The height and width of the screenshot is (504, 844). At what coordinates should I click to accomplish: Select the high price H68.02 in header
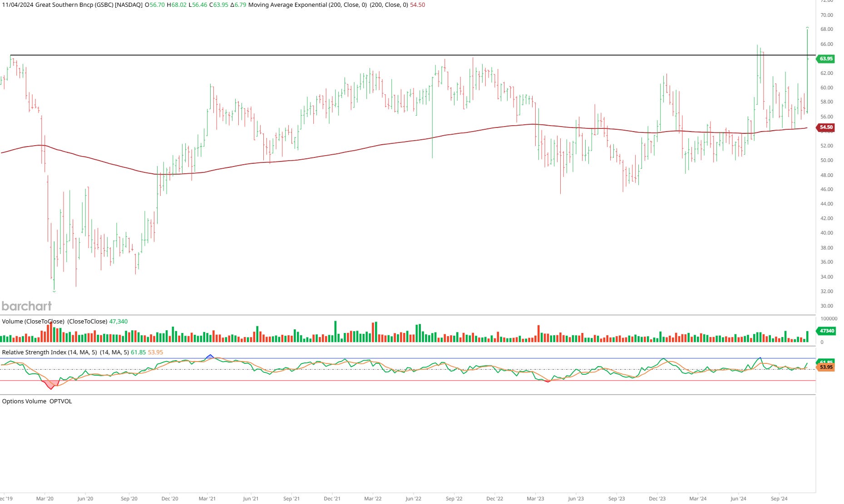pos(177,5)
